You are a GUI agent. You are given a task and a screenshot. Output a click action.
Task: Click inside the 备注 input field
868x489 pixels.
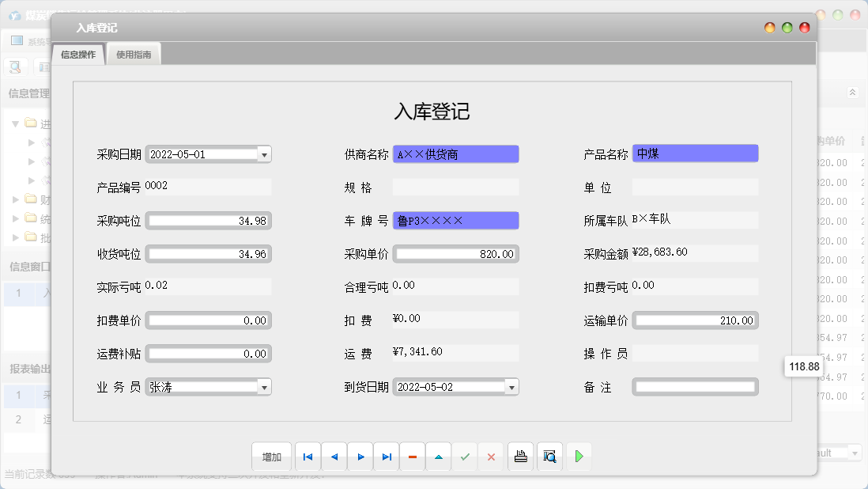click(x=694, y=387)
